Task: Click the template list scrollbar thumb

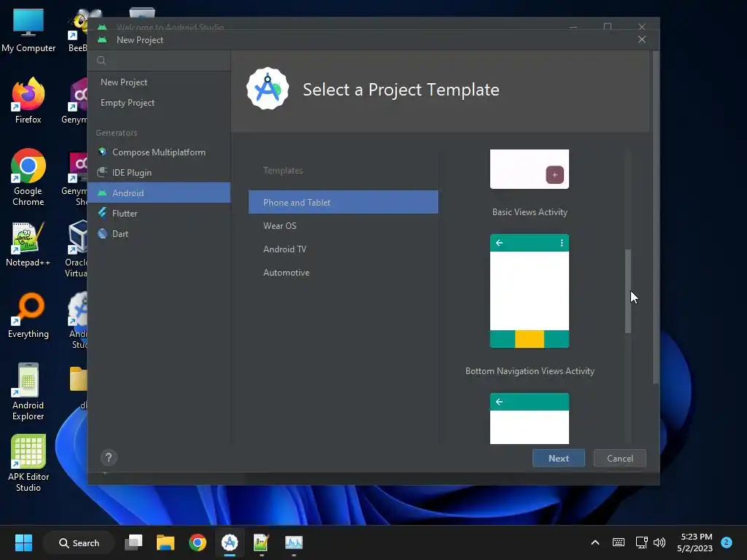Action: (x=628, y=292)
